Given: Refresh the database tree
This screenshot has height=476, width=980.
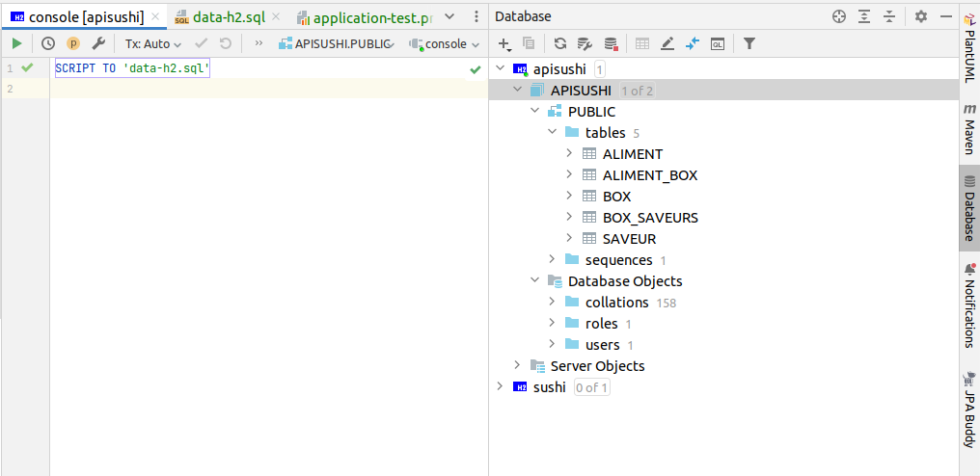Looking at the screenshot, I should [x=560, y=43].
